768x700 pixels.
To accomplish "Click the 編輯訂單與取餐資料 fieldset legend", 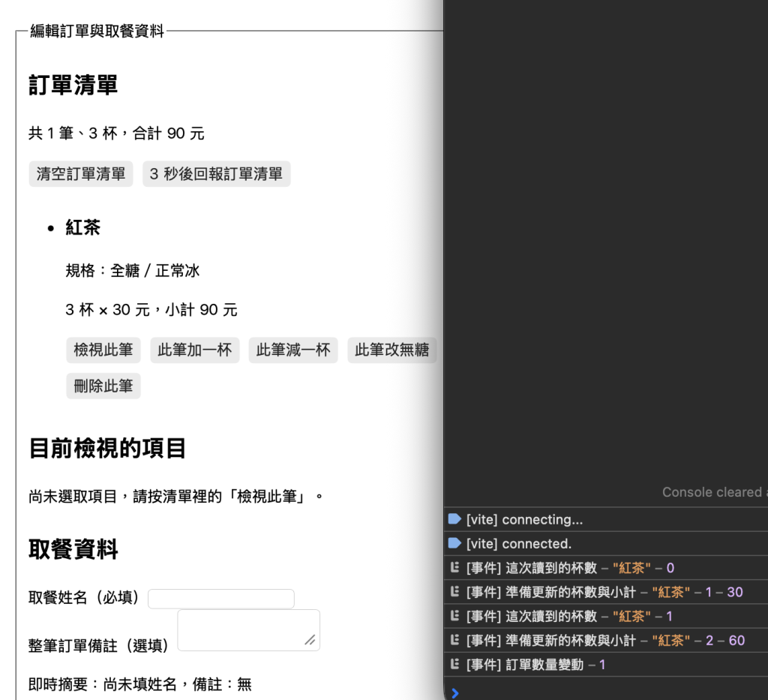I will pyautogui.click(x=97, y=31).
